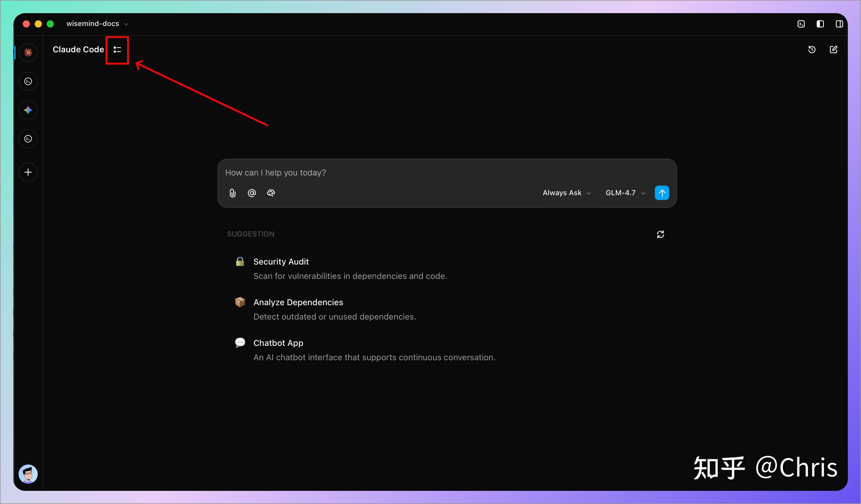Click the session list icon beside Claude Code
Screen dimensions: 861x504
point(117,50)
